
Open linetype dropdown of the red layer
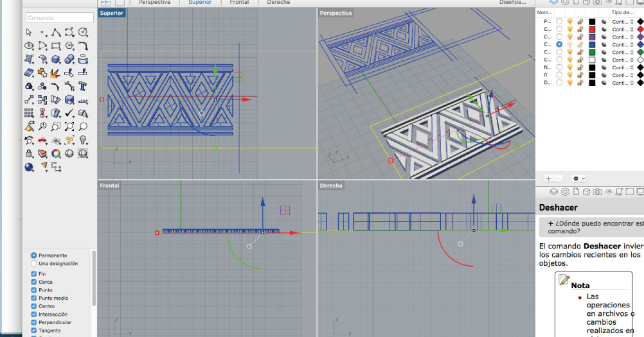tap(623, 29)
